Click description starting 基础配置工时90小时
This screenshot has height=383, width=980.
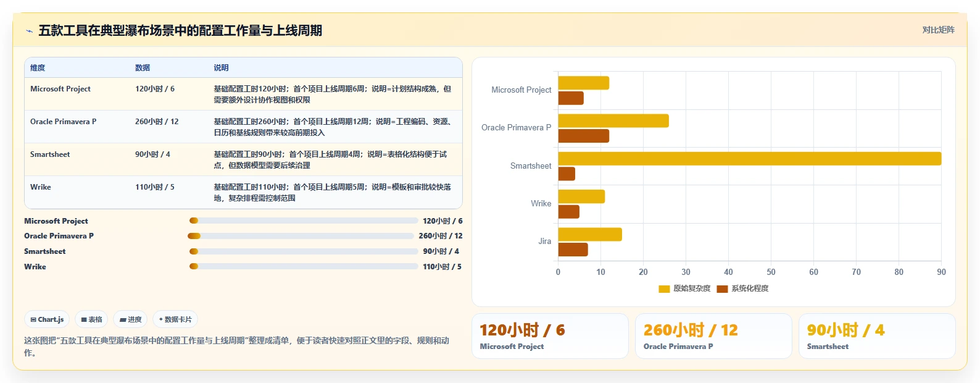point(331,160)
